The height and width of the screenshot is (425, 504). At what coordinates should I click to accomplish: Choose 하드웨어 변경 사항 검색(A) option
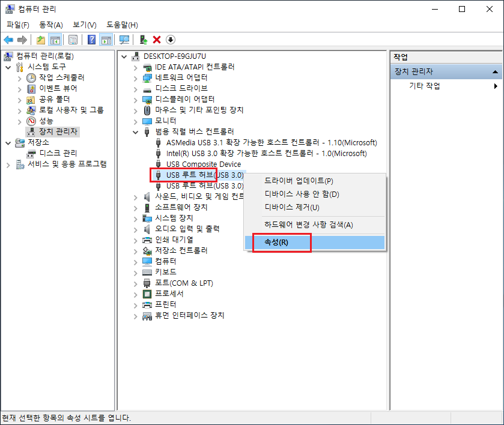315,225
